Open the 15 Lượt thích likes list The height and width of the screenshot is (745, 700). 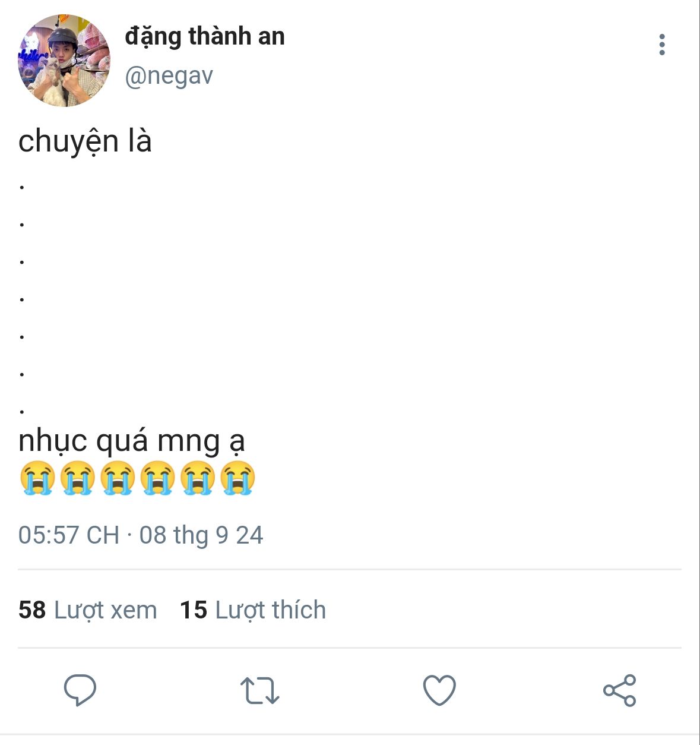coord(253,610)
